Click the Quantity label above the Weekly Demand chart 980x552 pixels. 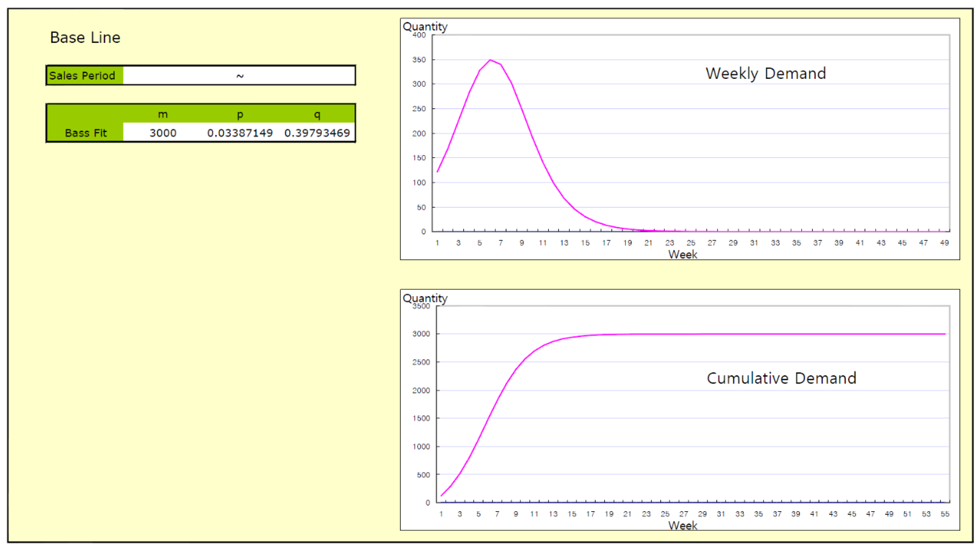coord(425,27)
